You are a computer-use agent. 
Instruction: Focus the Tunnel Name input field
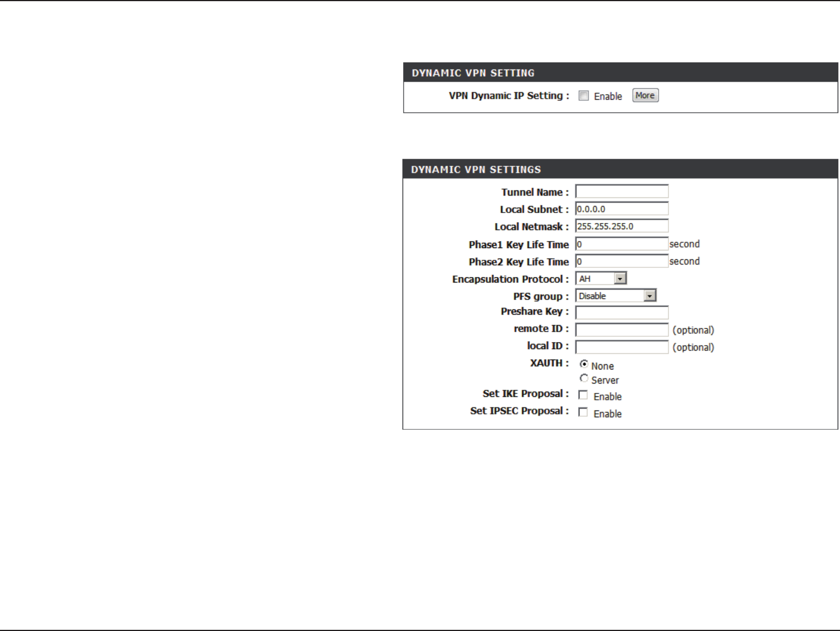click(622, 191)
